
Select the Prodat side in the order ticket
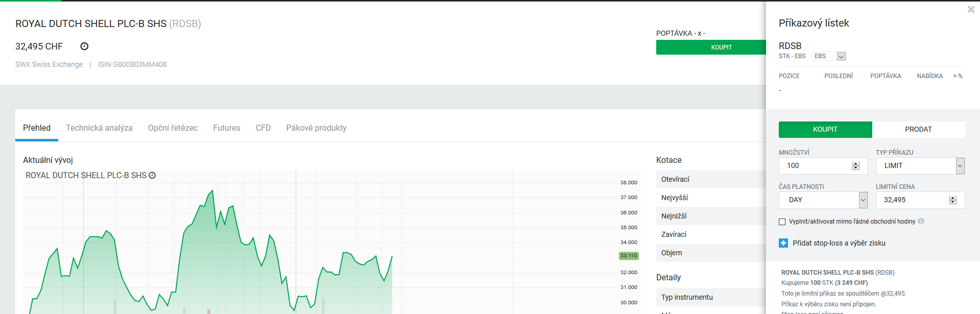[x=918, y=130]
